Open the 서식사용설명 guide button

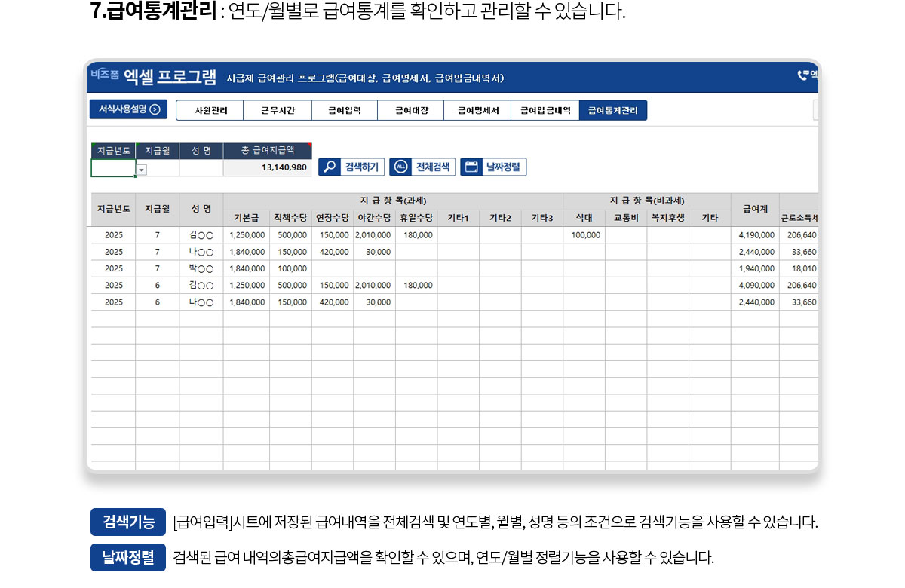(127, 109)
